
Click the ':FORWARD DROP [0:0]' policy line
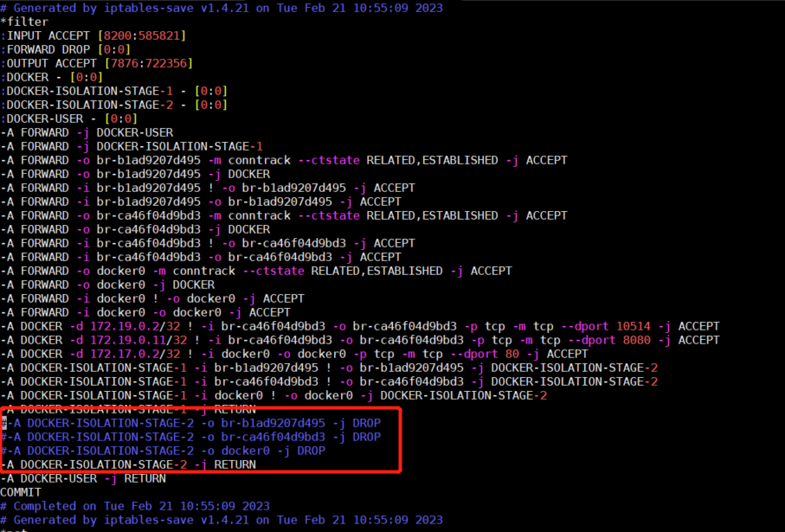(x=66, y=49)
